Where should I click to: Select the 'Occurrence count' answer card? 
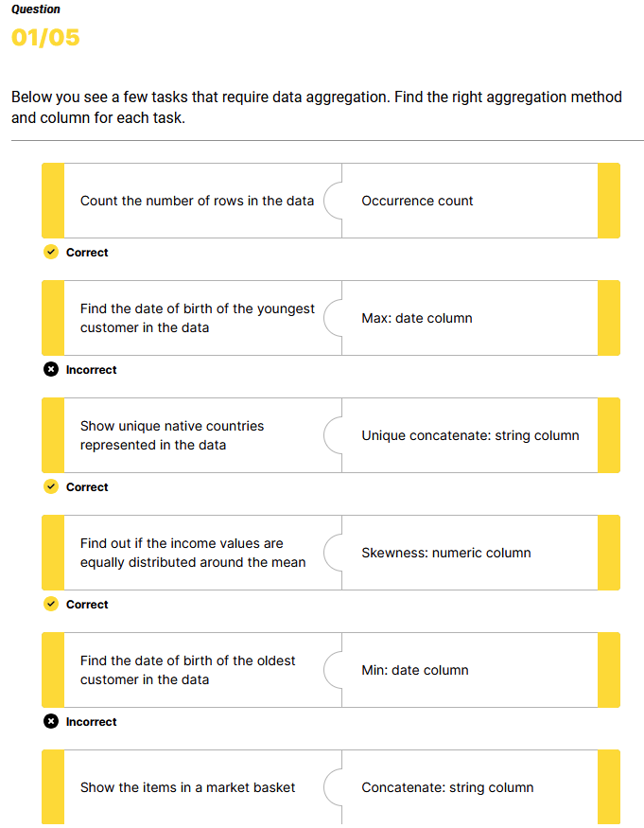(468, 201)
